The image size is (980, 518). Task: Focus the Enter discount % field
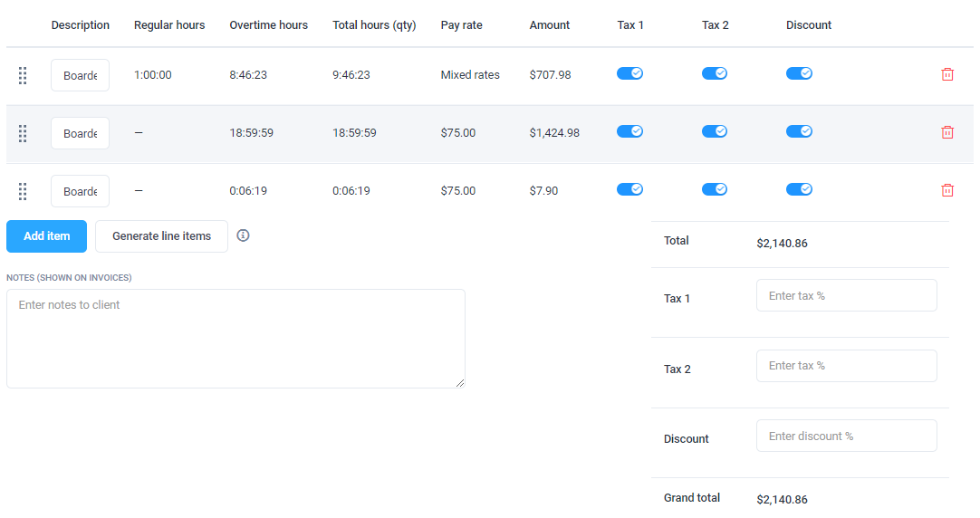(846, 436)
